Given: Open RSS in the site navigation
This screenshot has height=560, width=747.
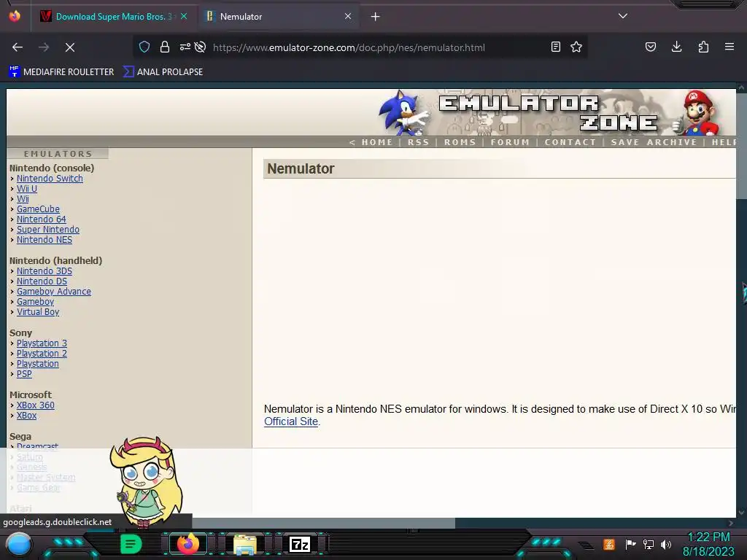Looking at the screenshot, I should click(418, 142).
